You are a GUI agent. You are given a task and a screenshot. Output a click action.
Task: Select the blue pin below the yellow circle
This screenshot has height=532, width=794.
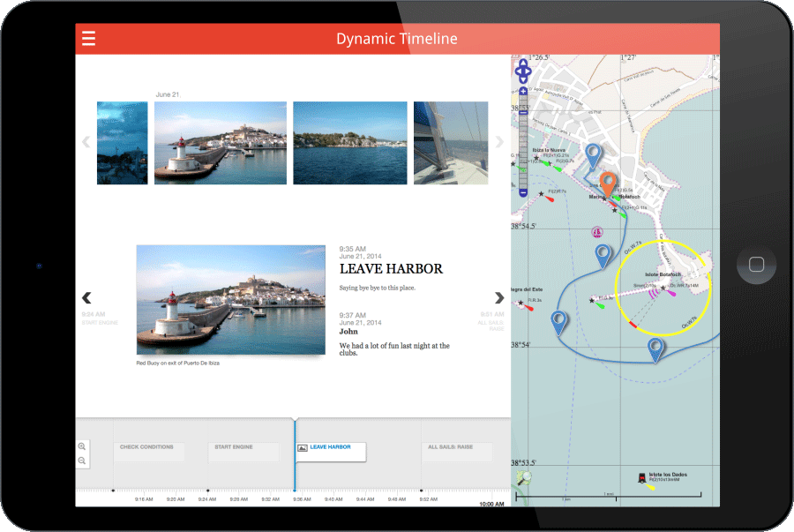(655, 350)
